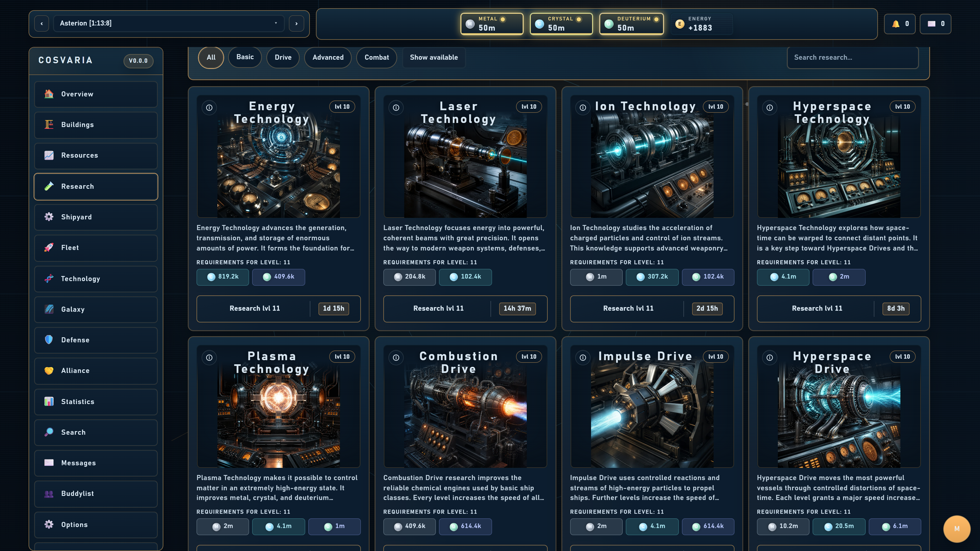
Task: Open Hyperspace Technology info icon
Action: tap(770, 108)
